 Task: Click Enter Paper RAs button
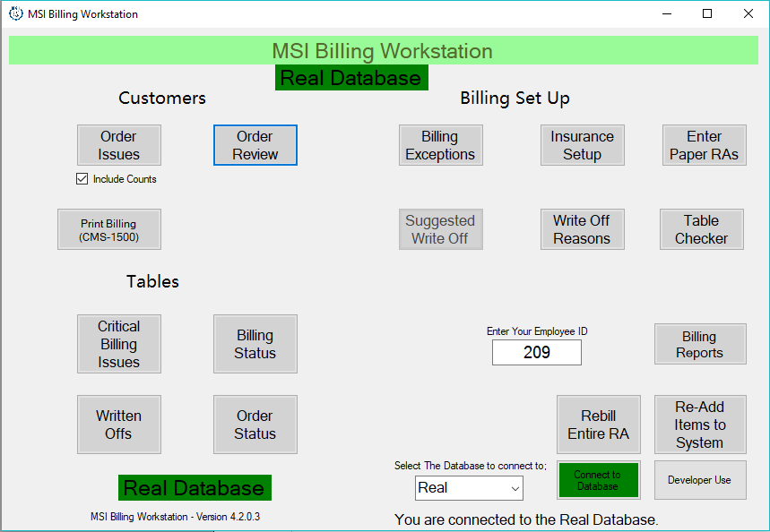tap(704, 145)
